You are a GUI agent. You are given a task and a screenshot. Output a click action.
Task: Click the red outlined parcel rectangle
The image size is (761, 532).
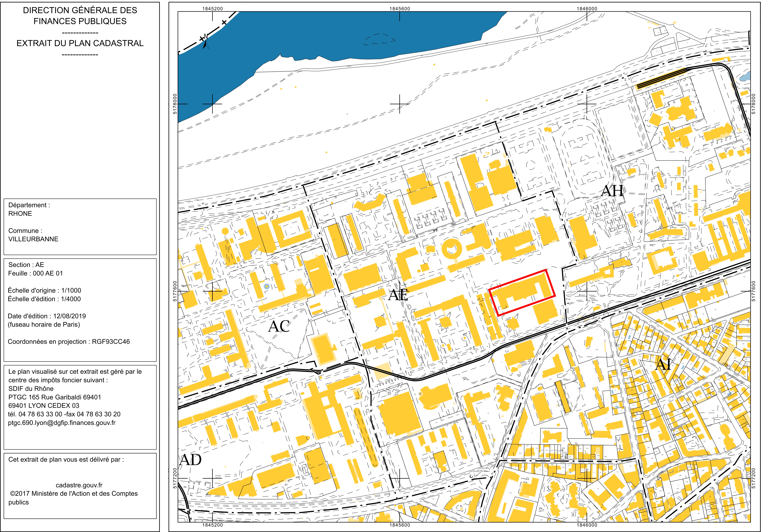(522, 292)
